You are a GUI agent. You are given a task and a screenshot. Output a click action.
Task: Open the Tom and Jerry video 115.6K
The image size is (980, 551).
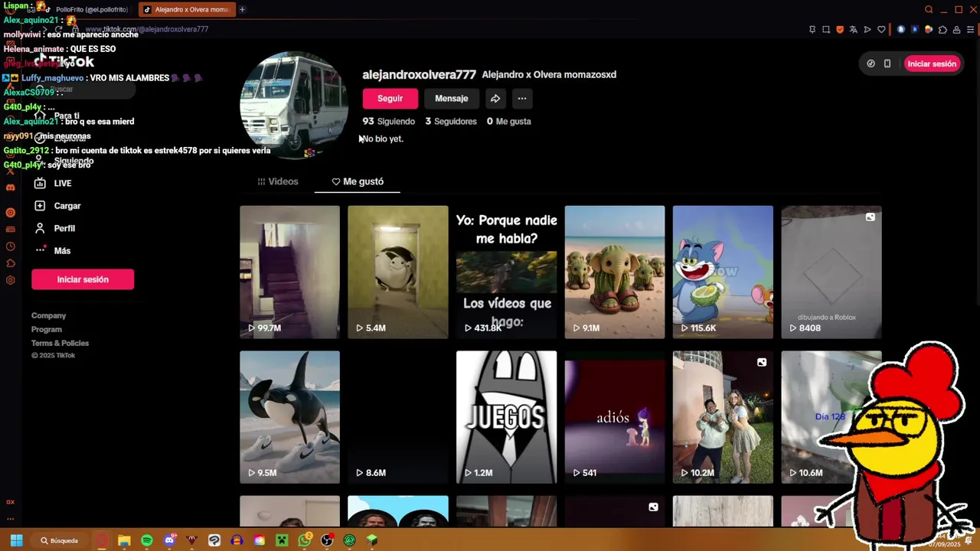[723, 272]
